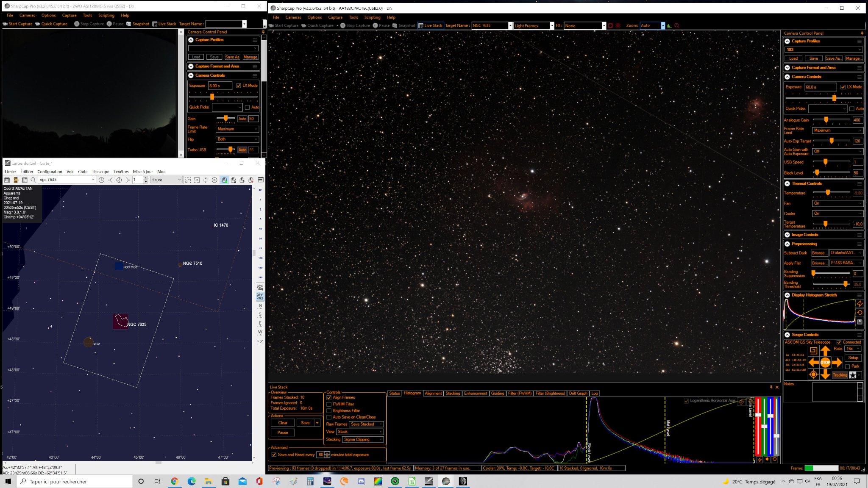Open the calendar icon in Cartes du Ciel toolbar
The height and width of the screenshot is (488, 868).
(7, 180)
